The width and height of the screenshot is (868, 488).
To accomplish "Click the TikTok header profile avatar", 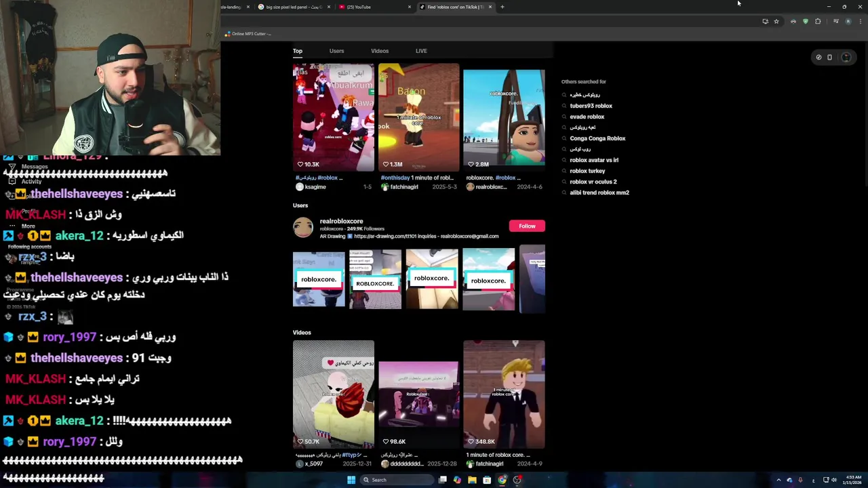I will 846,58.
